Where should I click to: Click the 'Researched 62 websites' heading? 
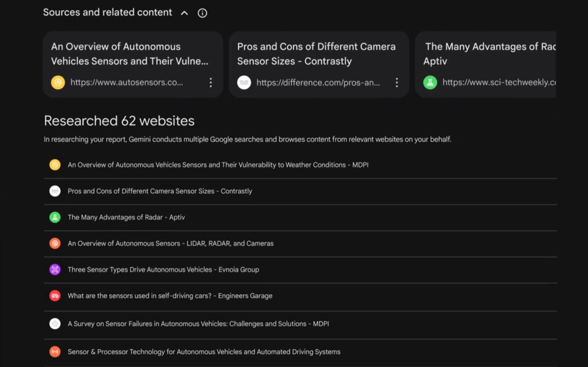[x=119, y=121]
